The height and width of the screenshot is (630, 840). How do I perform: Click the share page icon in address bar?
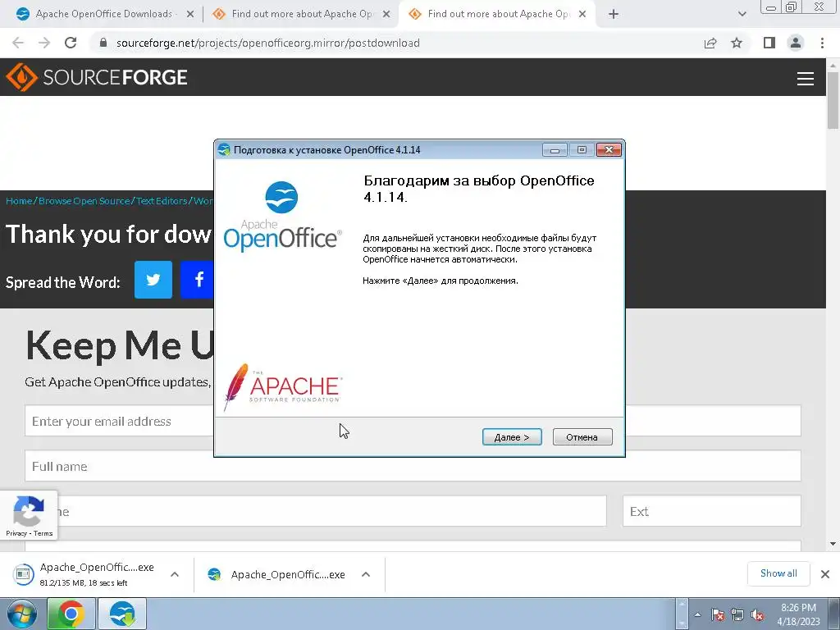(710, 43)
